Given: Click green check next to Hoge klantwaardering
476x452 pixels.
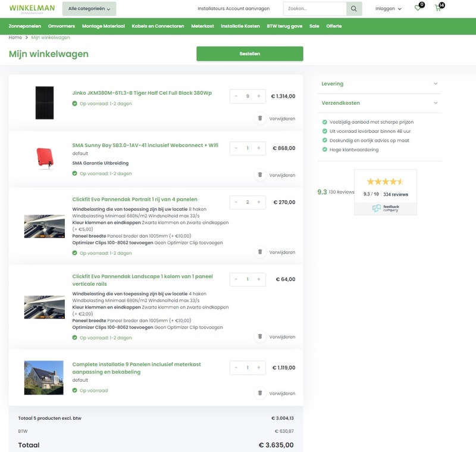Looking at the screenshot, I should [324, 149].
